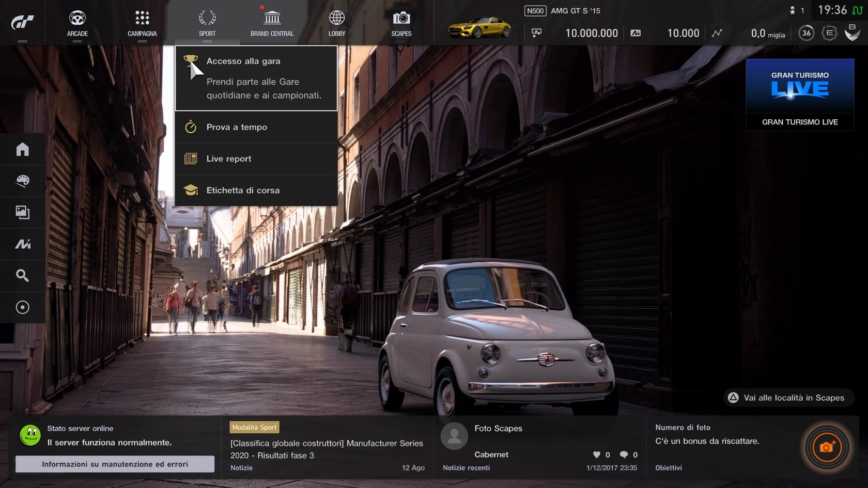
Task: Open the Gran Turismo Live banner
Action: (x=800, y=95)
